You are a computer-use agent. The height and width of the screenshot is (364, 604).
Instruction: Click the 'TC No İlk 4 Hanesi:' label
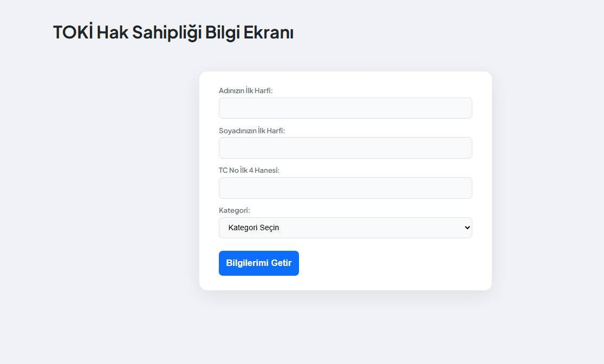coord(249,170)
